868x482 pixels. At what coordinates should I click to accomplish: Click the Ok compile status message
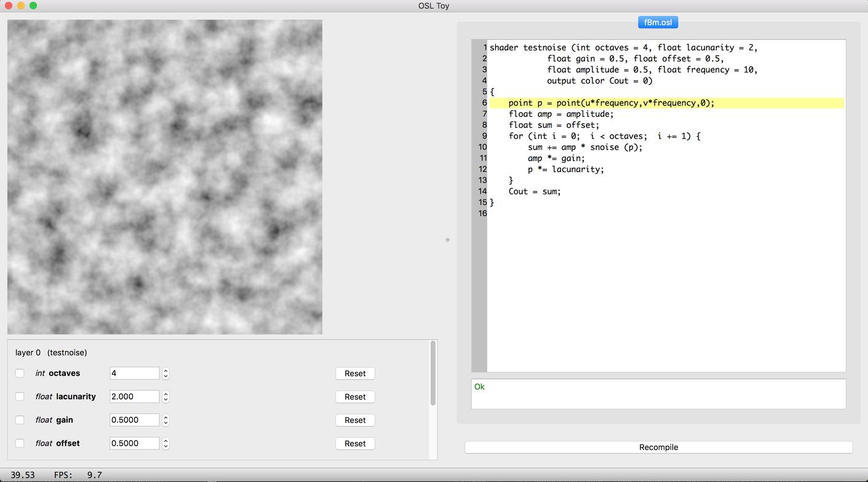tap(479, 387)
